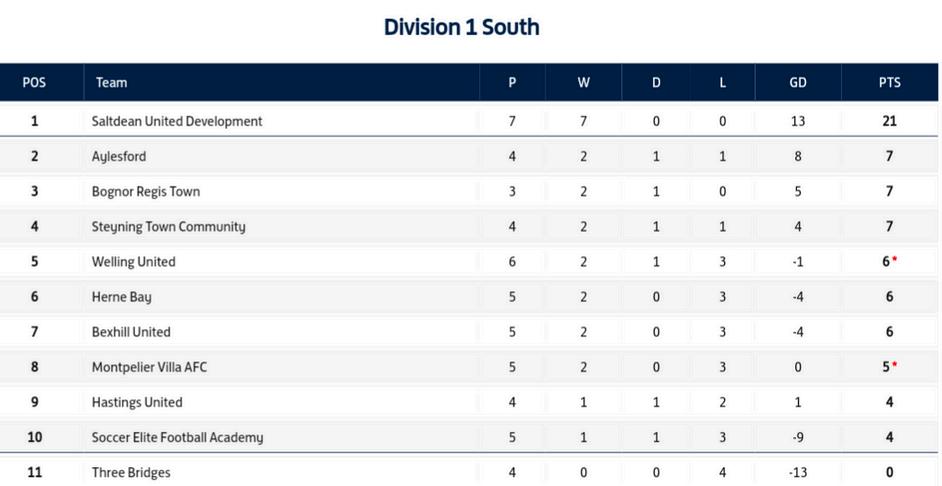Sort the table by the PTS column header
Image resolution: width=942 pixels, height=486 pixels.
[x=889, y=83]
